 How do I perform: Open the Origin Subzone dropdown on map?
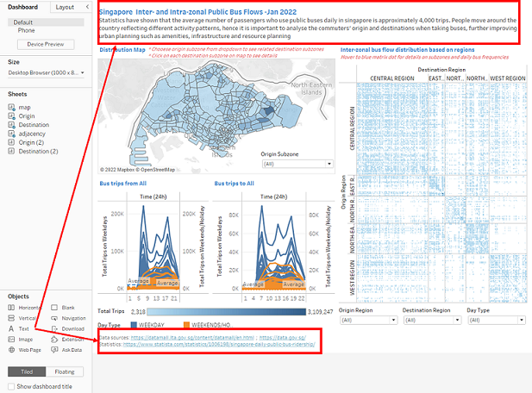(x=297, y=163)
